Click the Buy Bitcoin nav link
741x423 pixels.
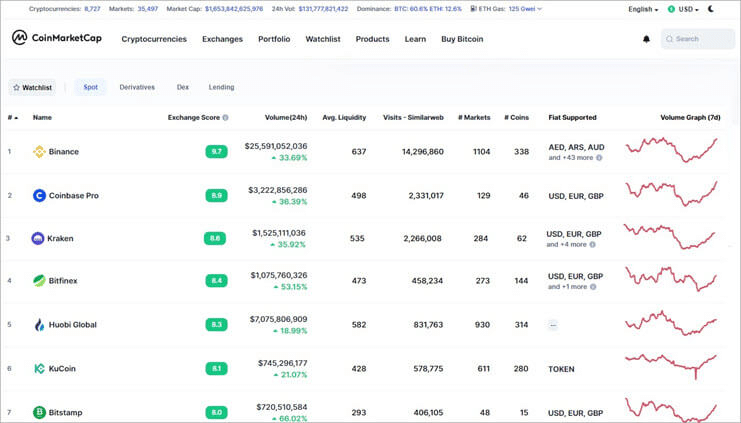pyautogui.click(x=462, y=39)
